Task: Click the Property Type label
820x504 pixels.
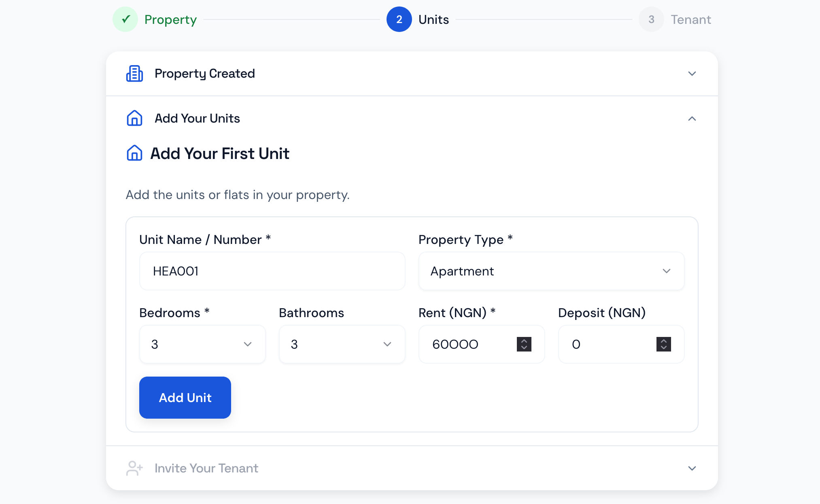Action: click(465, 239)
